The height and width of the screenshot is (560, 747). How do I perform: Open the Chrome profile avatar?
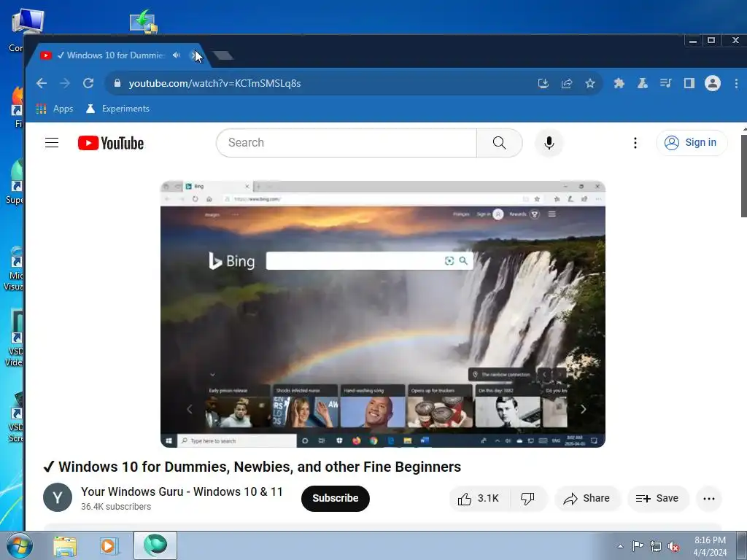tap(712, 84)
